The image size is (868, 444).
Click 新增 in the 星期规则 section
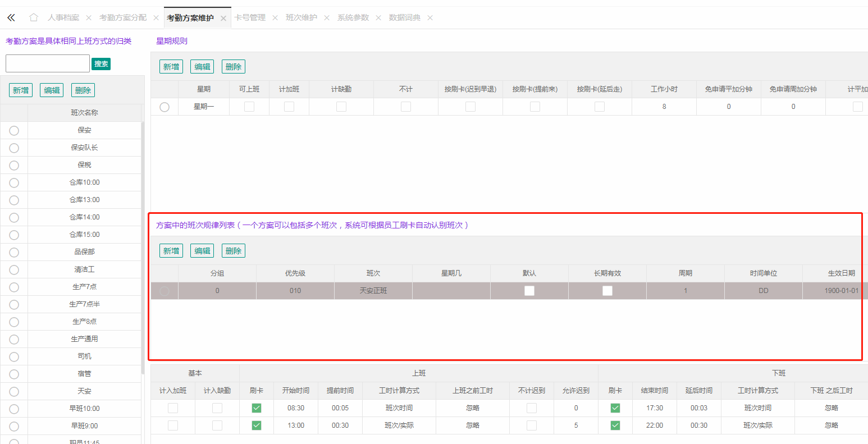pyautogui.click(x=171, y=67)
